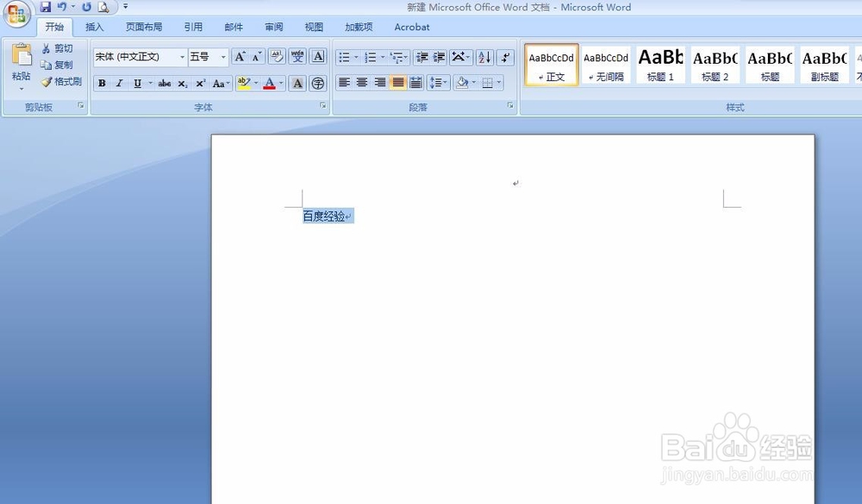Undo the last action
Screen dimensions: 862x504
coord(61,7)
